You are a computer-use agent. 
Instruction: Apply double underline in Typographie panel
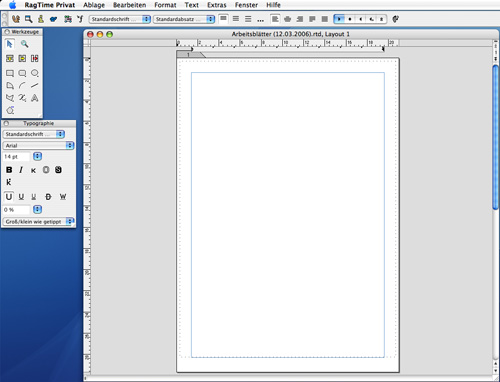click(x=33, y=197)
